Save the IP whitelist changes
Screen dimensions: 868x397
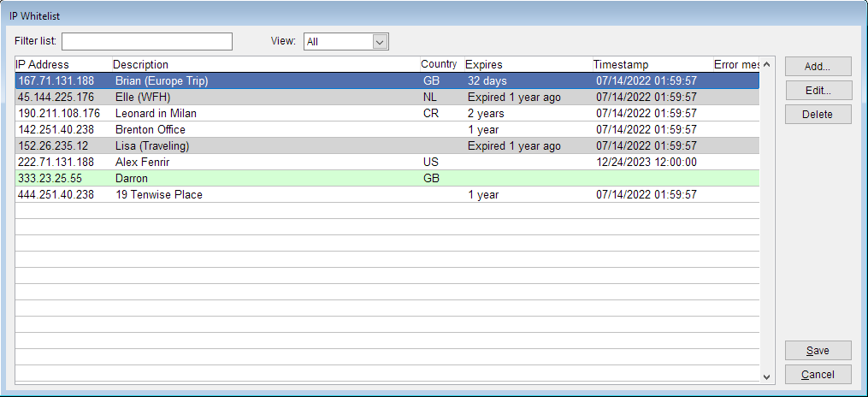tap(818, 351)
